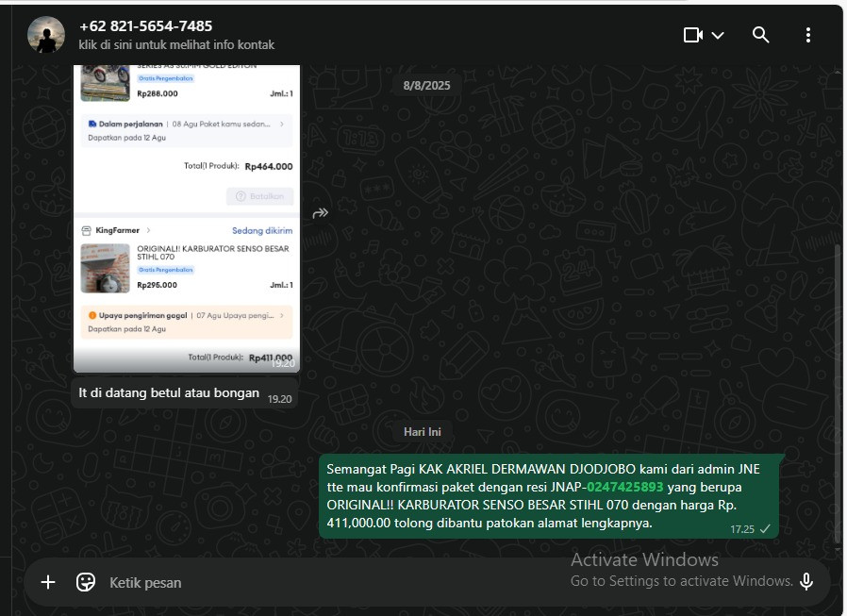The image size is (847, 616).
Task: Click the Hari Ini date label
Action: (422, 432)
